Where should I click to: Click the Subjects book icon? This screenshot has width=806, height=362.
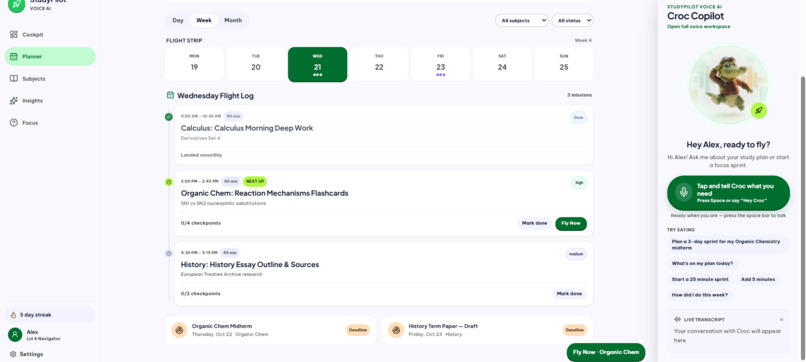coord(14,79)
